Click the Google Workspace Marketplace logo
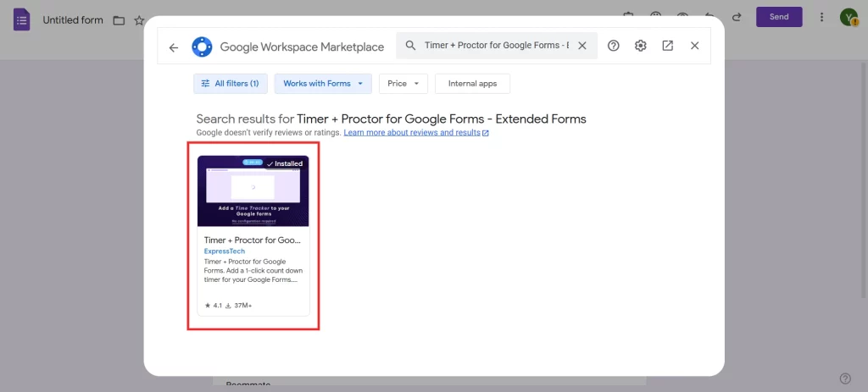The image size is (868, 392). click(202, 47)
